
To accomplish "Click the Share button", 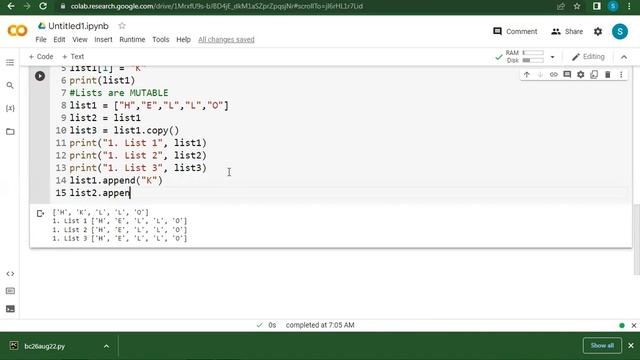I will [567, 31].
